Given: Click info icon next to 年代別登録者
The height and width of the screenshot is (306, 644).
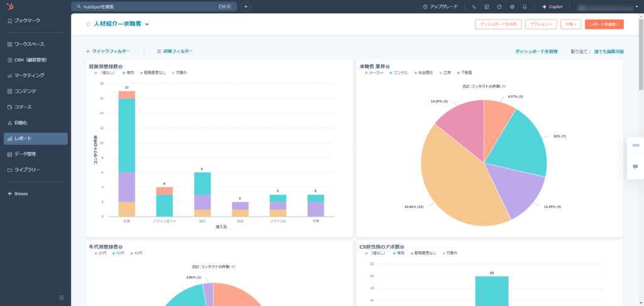Looking at the screenshot, I should click(120, 247).
